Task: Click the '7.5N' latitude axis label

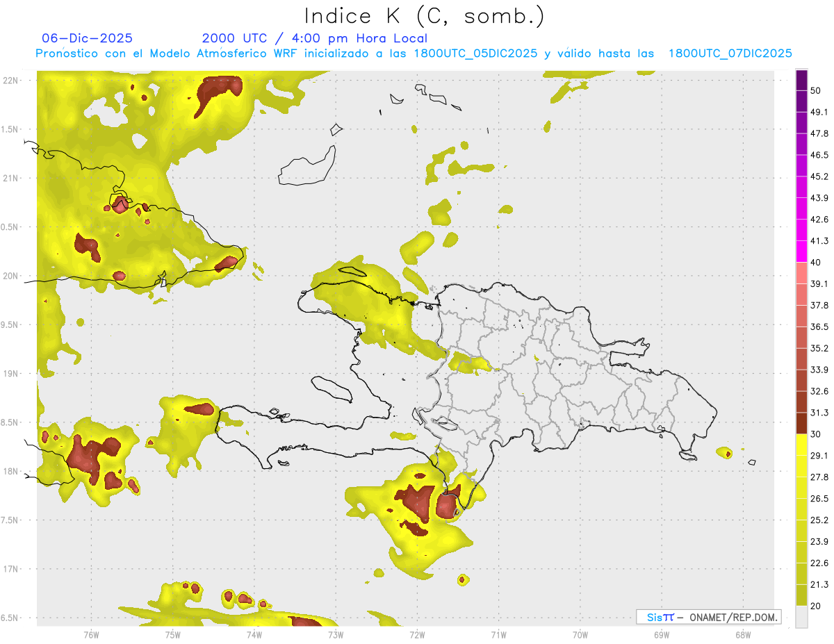Action: [x=11, y=520]
